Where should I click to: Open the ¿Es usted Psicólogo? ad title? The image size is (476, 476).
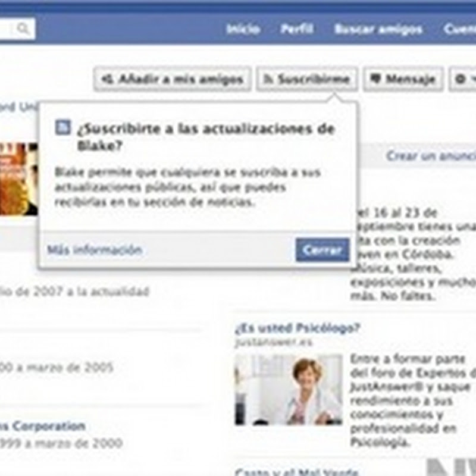pos(297,328)
